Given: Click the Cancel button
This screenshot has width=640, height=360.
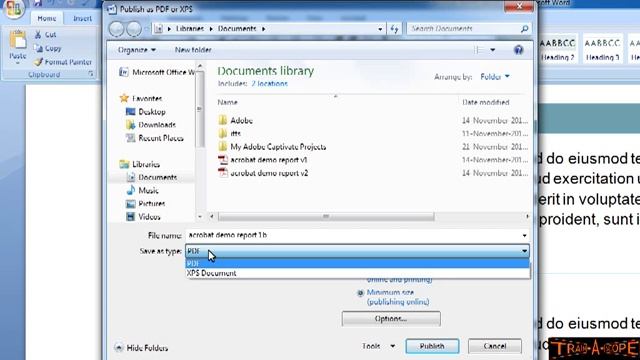Looking at the screenshot, I should (494, 346).
